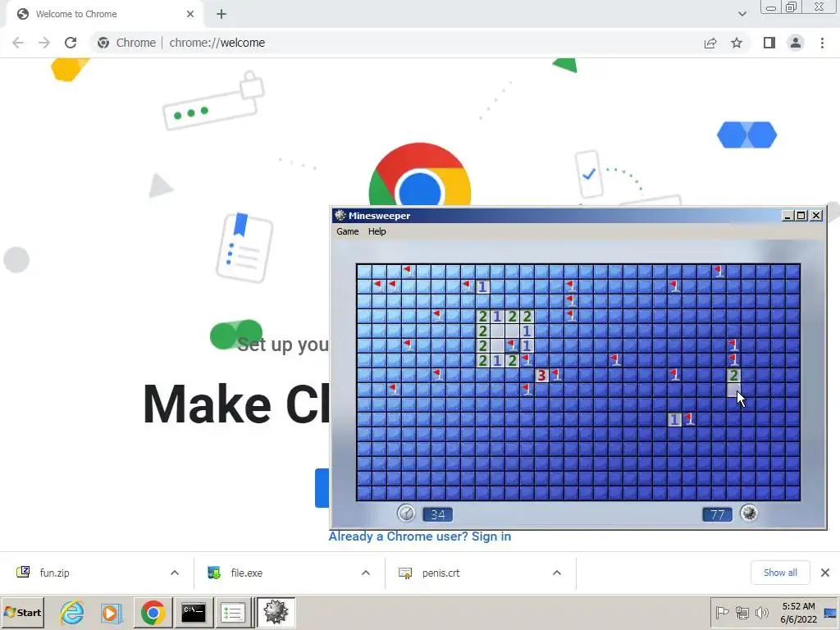The image size is (840, 630).
Task: Click the volume speaker tray icon
Action: tap(761, 612)
